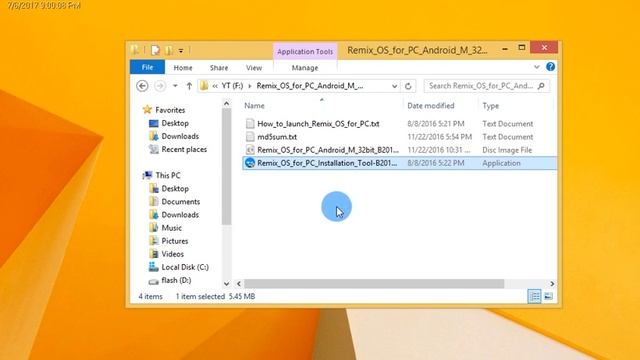The width and height of the screenshot is (640, 360).
Task: Open Downloads under This PC
Action: 180,215
